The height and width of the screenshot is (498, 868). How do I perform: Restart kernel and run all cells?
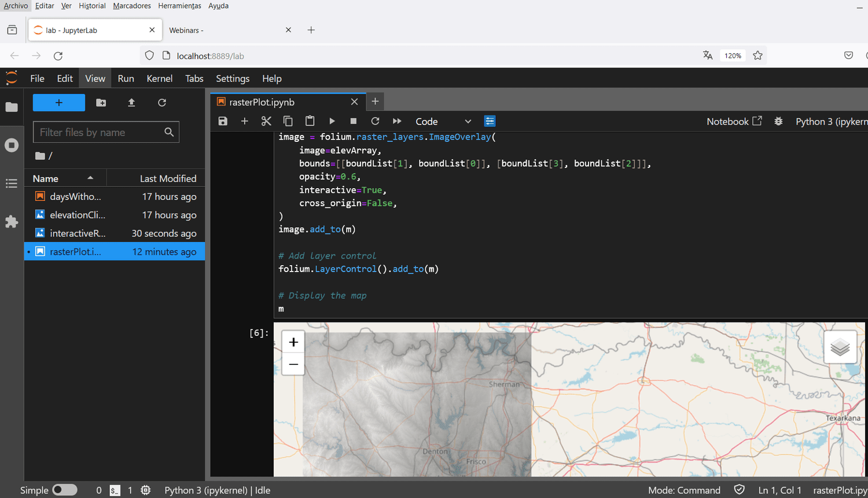tap(397, 121)
